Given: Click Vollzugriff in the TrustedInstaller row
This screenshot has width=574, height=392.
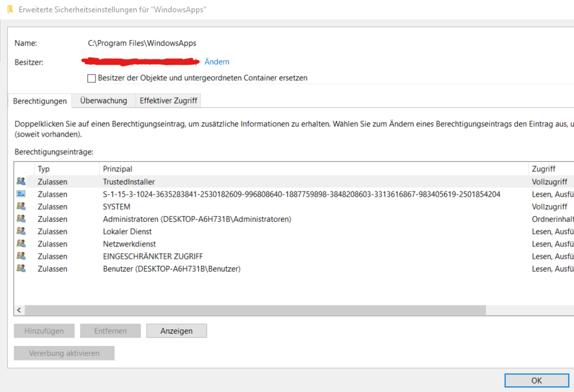Looking at the screenshot, I should pos(549,182).
